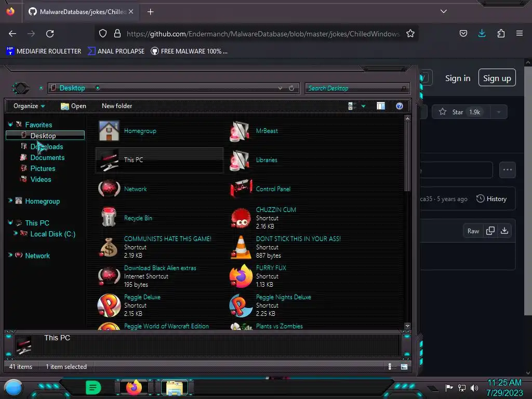Open the green notes app on taskbar
Screen dimensions: 532x399
(x=94, y=388)
